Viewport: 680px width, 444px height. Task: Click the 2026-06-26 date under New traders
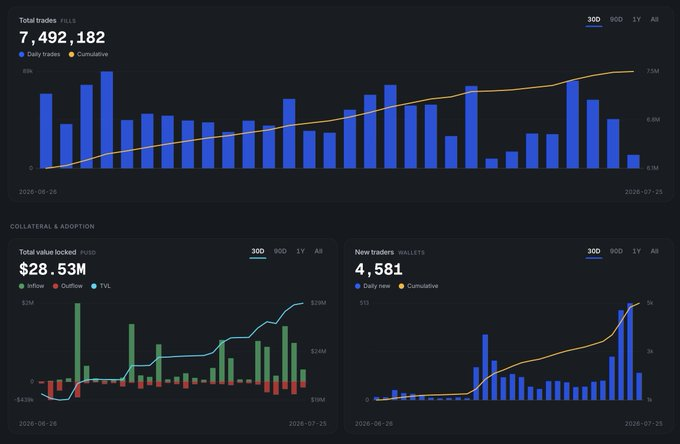click(374, 424)
